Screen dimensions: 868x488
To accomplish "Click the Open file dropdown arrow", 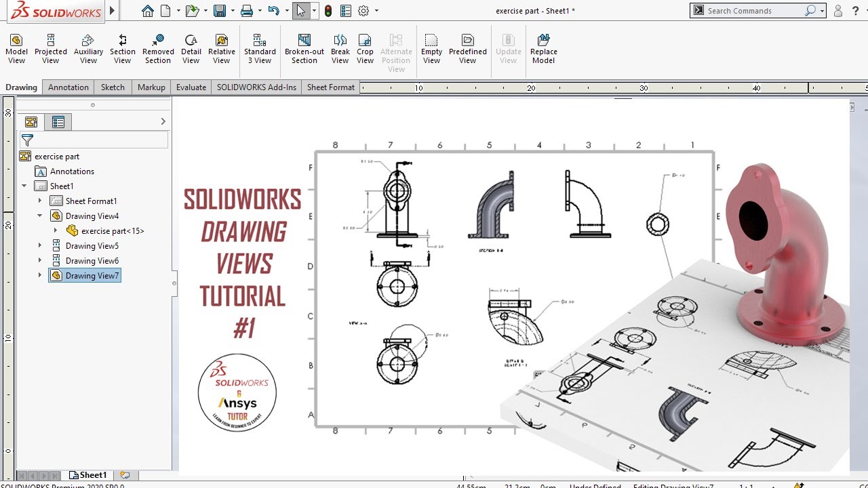I will pos(205,11).
